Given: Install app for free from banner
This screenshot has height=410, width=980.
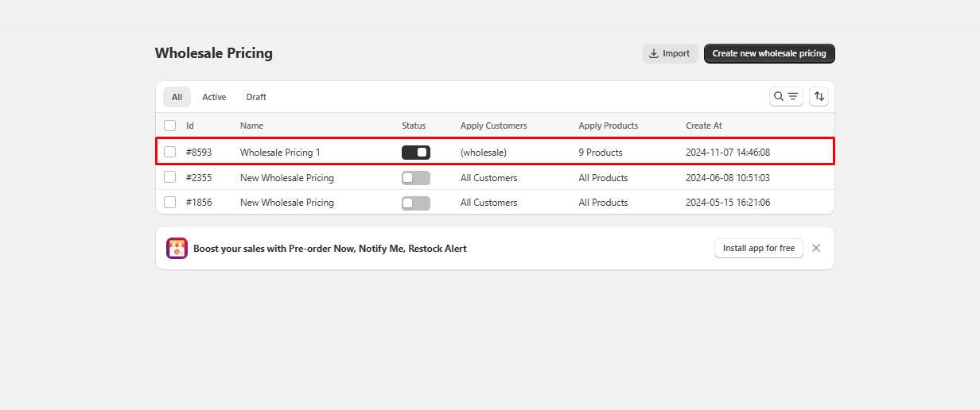Looking at the screenshot, I should [758, 248].
